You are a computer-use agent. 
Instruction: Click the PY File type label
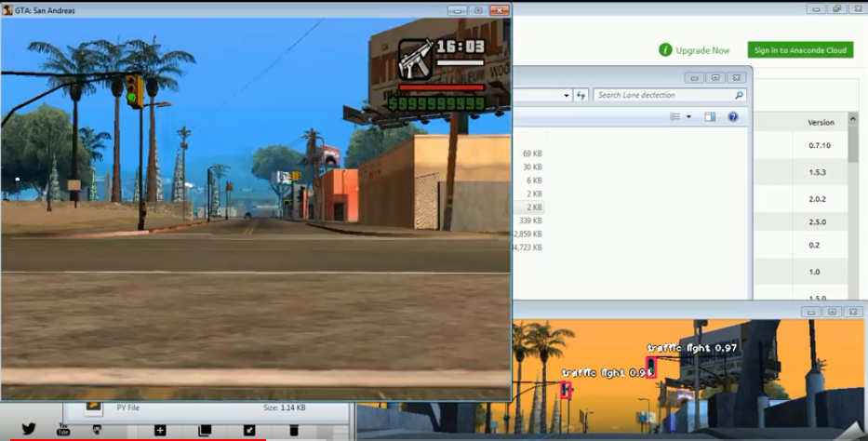127,408
